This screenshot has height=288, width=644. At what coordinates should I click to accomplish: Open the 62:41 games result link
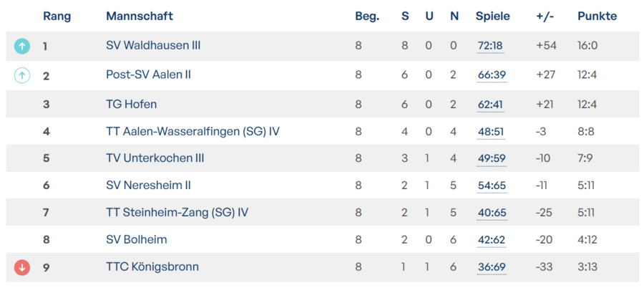(x=490, y=105)
